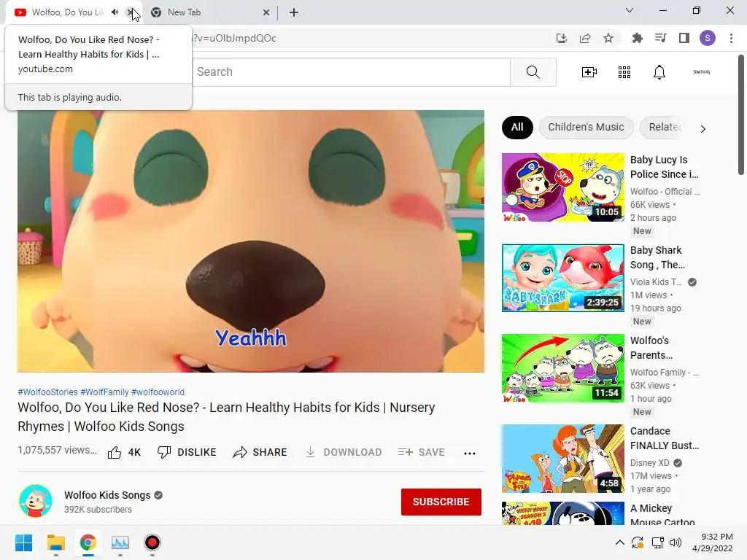Open the network tray icon

pyautogui.click(x=658, y=542)
